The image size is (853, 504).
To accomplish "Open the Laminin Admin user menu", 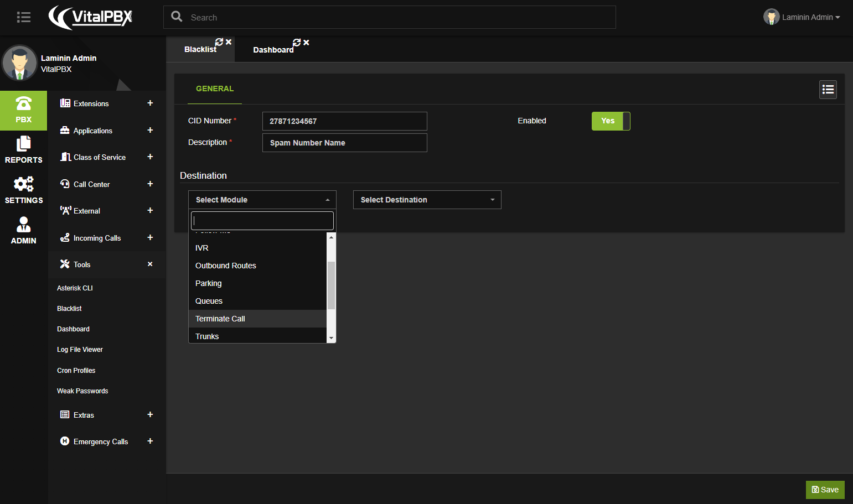I will [x=802, y=17].
